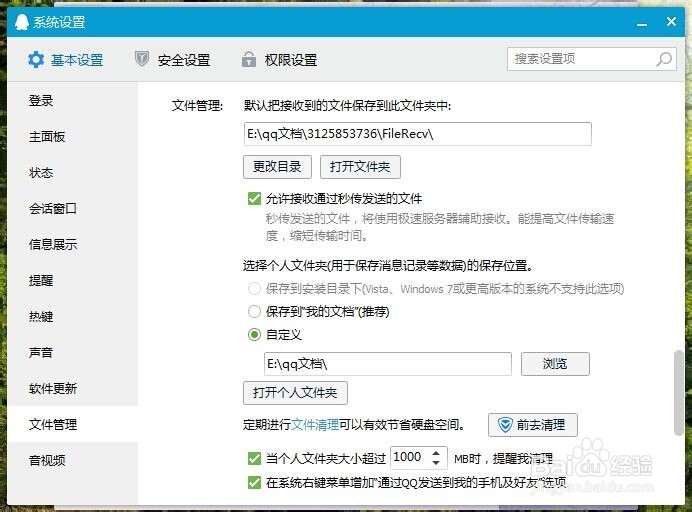Click the settings panel vertical scrollbar thumb
The image size is (692, 512).
pyautogui.click(x=679, y=393)
